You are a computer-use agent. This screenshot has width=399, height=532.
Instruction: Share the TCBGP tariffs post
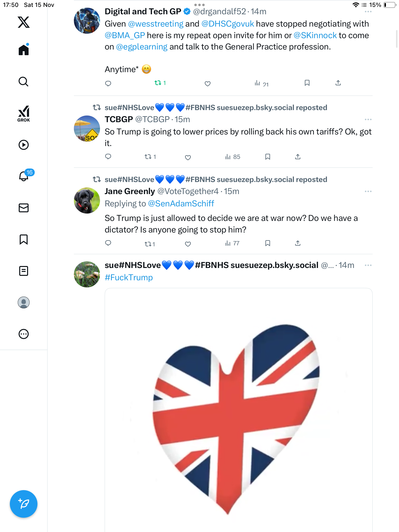point(298,157)
